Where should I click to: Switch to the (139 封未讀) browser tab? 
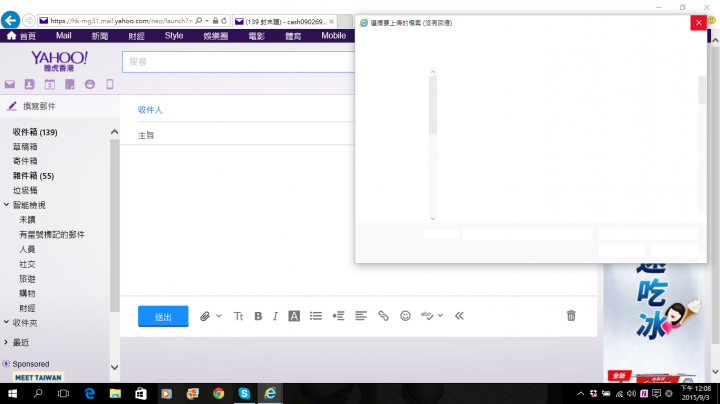285,22
